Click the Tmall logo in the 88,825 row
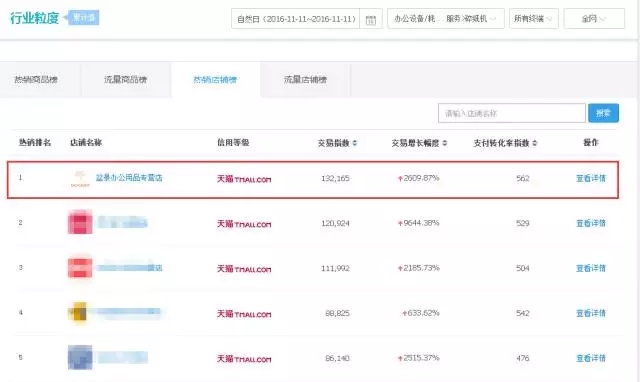This screenshot has height=382, width=640. tap(244, 313)
